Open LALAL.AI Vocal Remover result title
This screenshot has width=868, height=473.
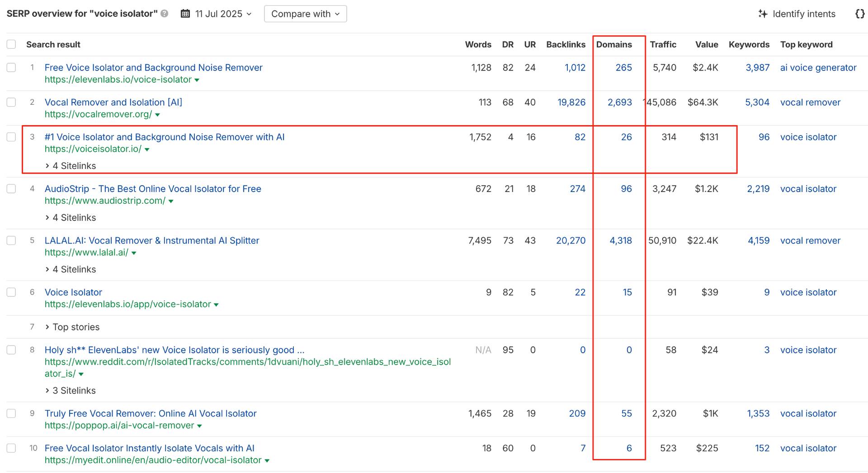click(152, 240)
